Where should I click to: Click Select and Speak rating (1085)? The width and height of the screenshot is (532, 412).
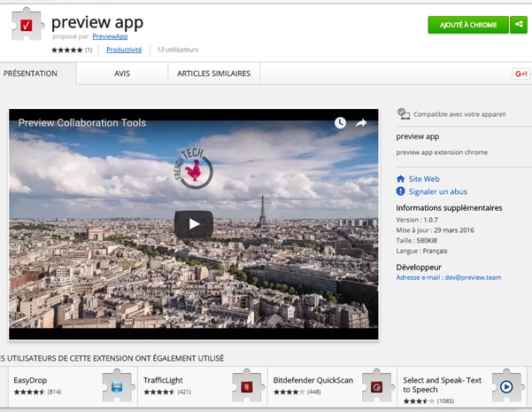click(x=428, y=401)
